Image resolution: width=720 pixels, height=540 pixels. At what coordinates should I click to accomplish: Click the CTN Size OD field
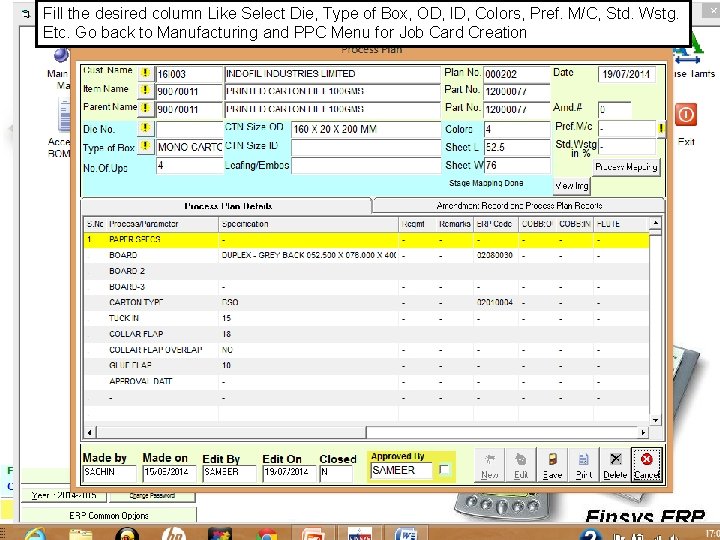pyautogui.click(x=366, y=129)
